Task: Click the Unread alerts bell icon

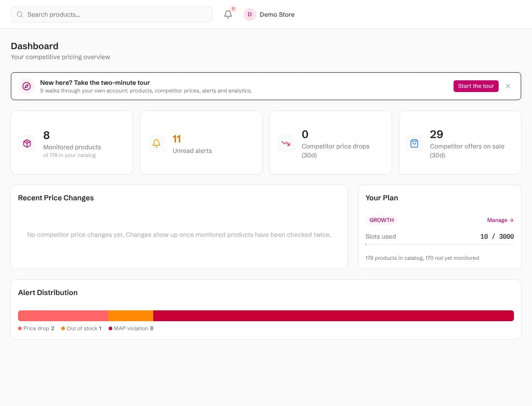Action: coord(156,143)
